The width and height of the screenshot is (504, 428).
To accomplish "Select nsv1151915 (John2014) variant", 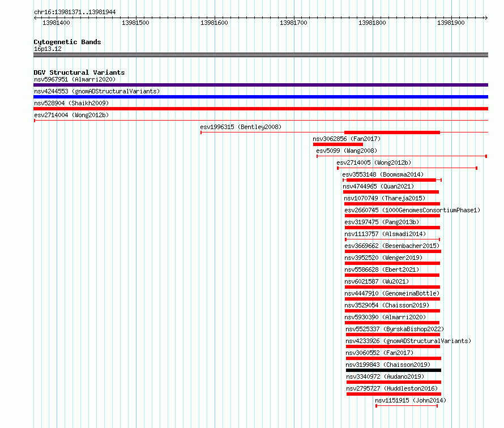I will click(411, 400).
